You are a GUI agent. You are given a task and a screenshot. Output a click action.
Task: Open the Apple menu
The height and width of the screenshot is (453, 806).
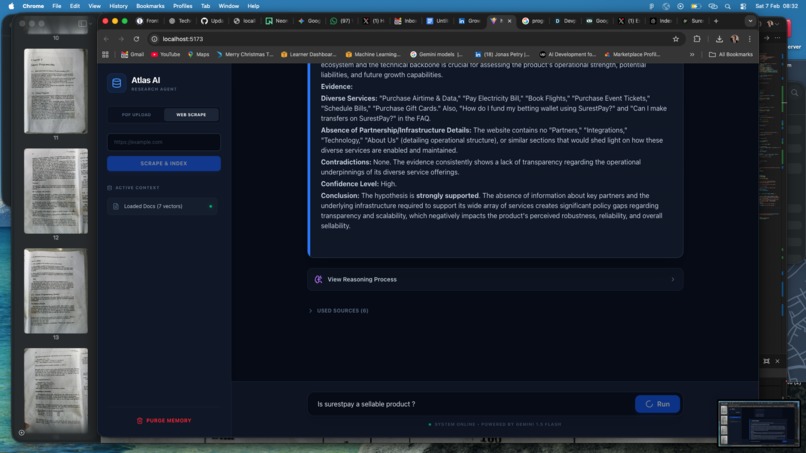(x=11, y=6)
